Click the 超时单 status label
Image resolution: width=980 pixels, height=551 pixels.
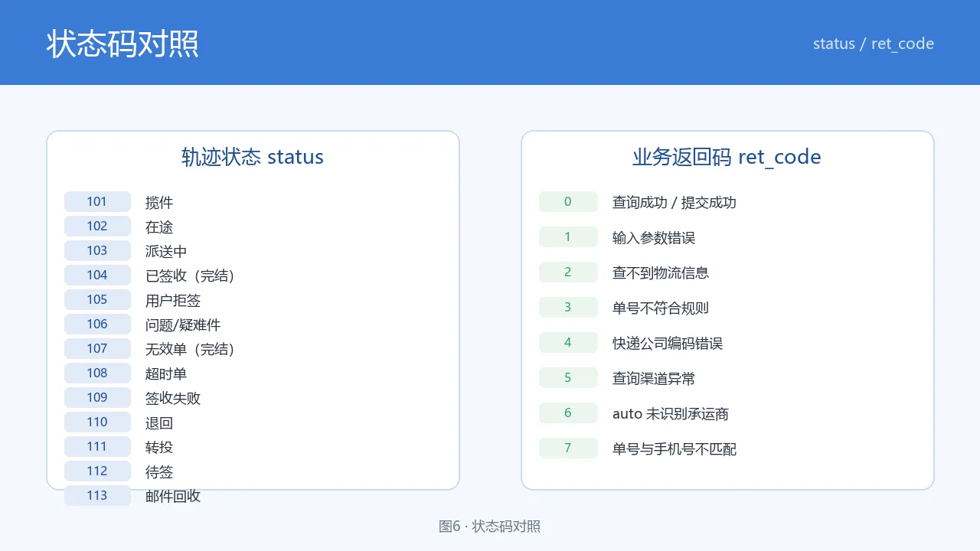click(166, 374)
